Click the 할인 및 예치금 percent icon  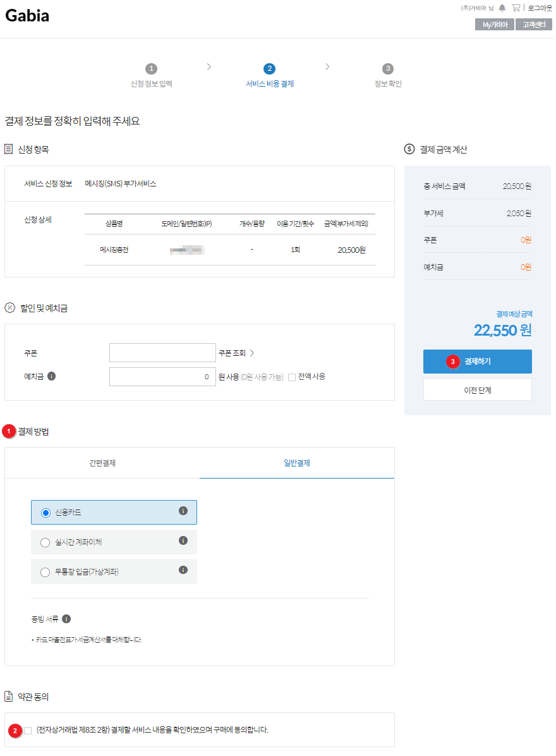coord(9,308)
